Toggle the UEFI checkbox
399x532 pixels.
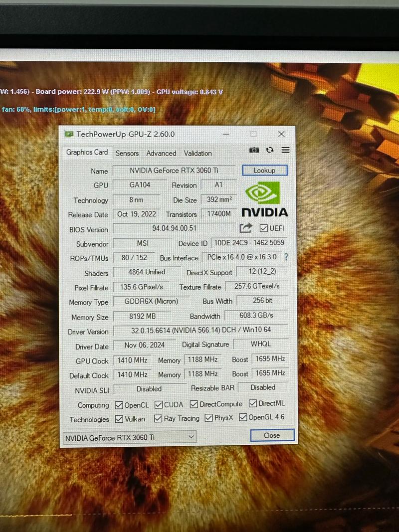pyautogui.click(x=264, y=228)
